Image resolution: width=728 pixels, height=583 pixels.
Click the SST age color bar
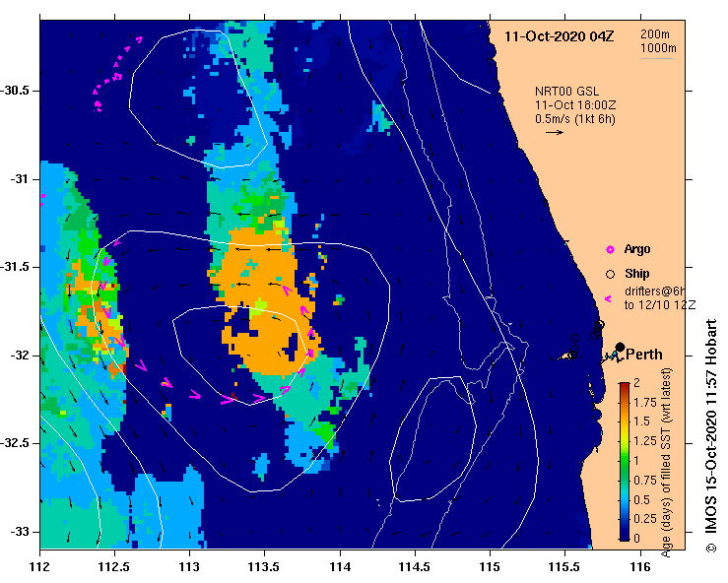tap(625, 462)
